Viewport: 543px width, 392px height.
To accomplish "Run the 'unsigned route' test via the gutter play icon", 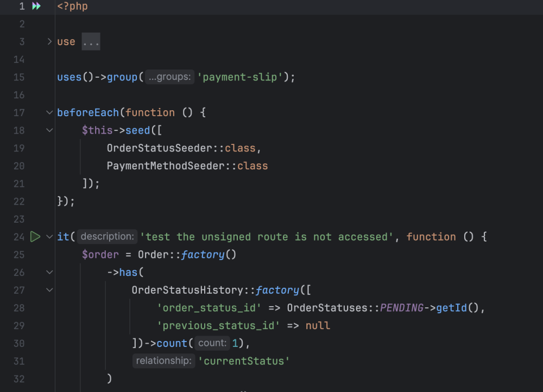I will coord(35,237).
